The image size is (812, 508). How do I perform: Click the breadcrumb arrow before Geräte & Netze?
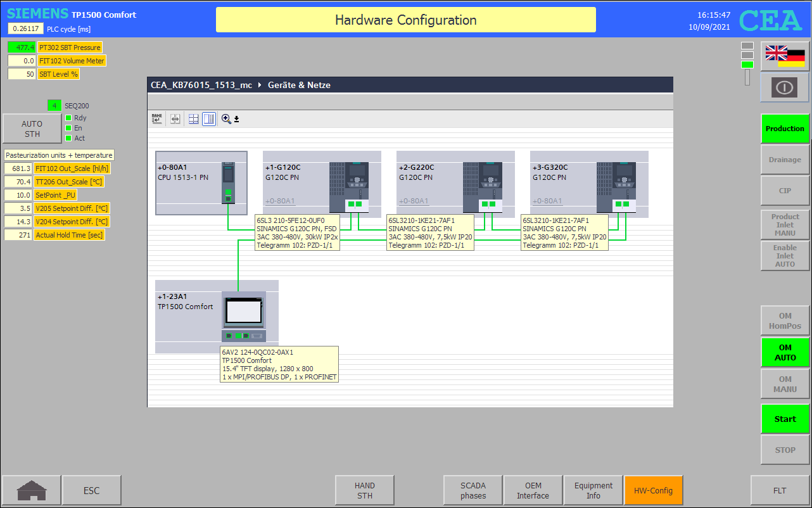coord(260,85)
